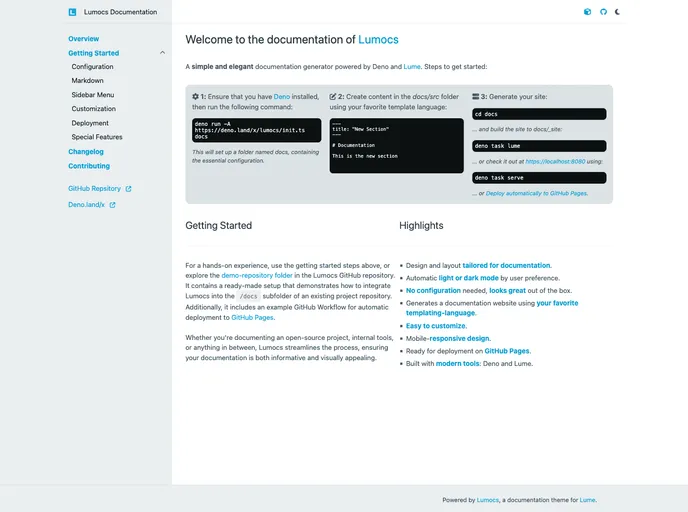The height and width of the screenshot is (512, 688).
Task: Open the GitHub icon in top bar
Action: [x=603, y=12]
